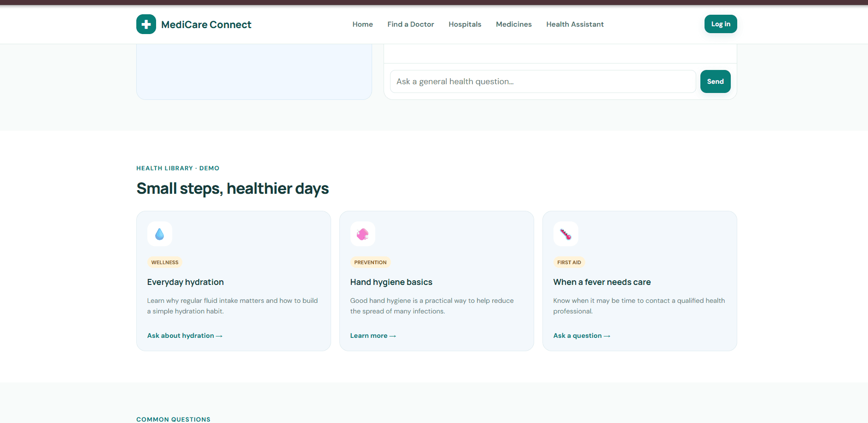This screenshot has height=423, width=868.
Task: Click the pink soap hand hygiene icon
Action: pyautogui.click(x=363, y=234)
